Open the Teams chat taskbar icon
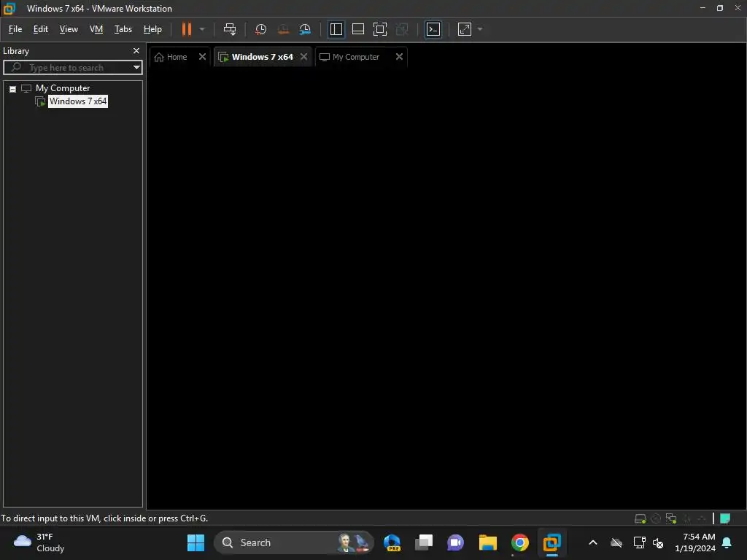This screenshot has width=747, height=560. pos(455,542)
